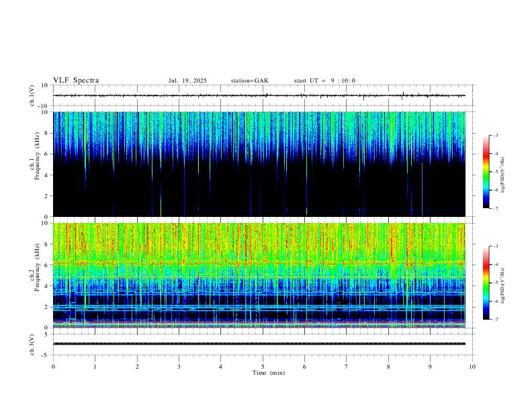Select the date "Jul. 19, 2025"
This screenshot has height=411, width=532.
[x=187, y=81]
